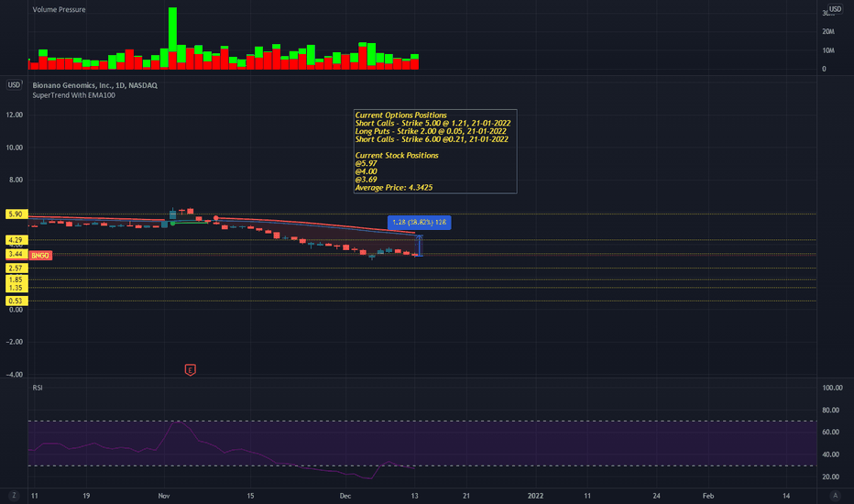854x504 pixels.
Task: Select the 4.29 price level label
Action: [16, 240]
